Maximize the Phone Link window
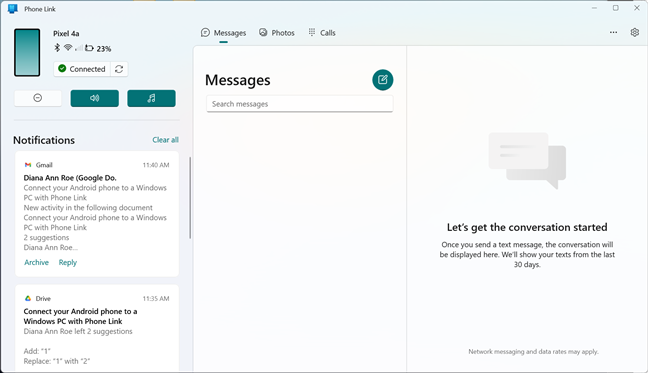Viewport: 648px width, 373px height. [616, 8]
